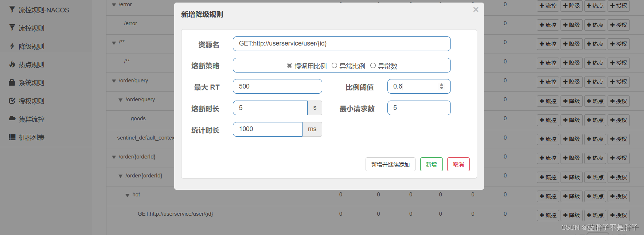Click 降级 button in nested /order/query row
The height and width of the screenshot is (235, 644).
pos(571,101)
